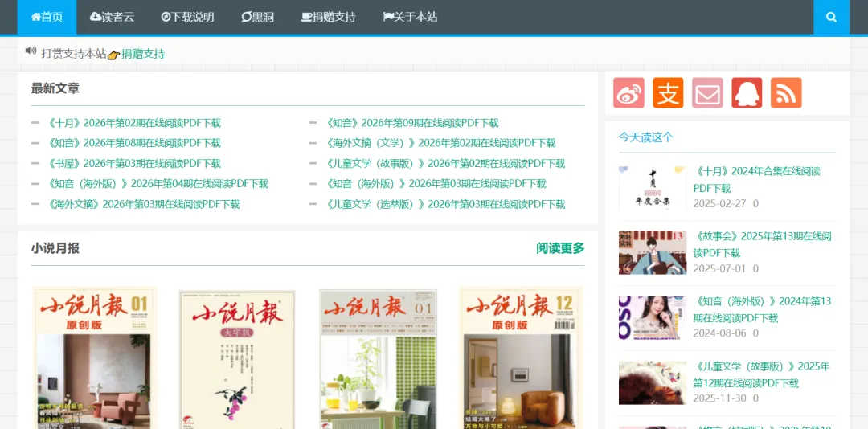Open 小说月报 大字版 cover
The image size is (868, 429).
point(237,359)
